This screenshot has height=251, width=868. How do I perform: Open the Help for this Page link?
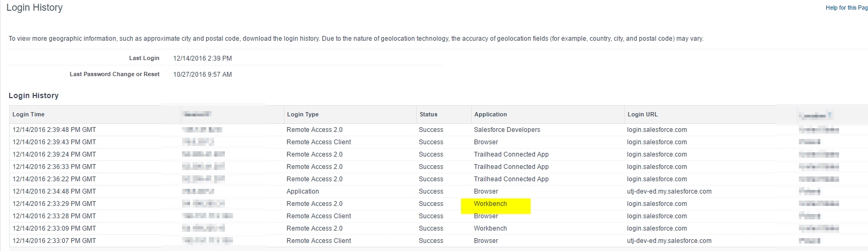(x=846, y=8)
